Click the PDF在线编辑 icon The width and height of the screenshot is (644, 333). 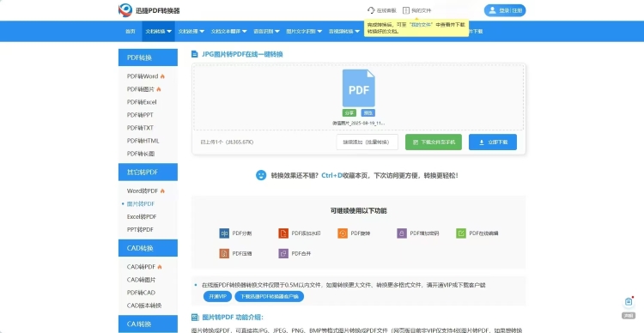click(x=461, y=233)
